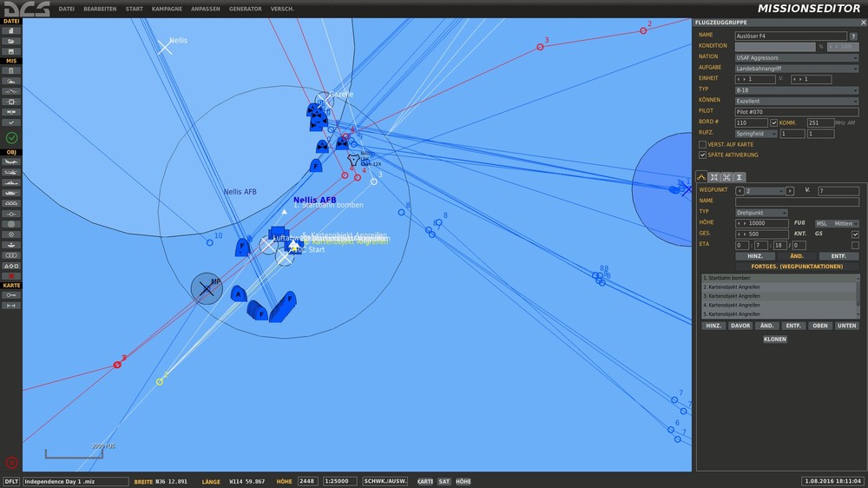
Task: Select the airplane group tool
Action: [11, 162]
